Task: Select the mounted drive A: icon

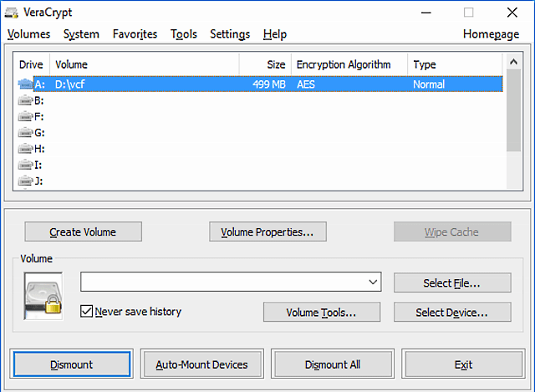Action: (x=25, y=84)
